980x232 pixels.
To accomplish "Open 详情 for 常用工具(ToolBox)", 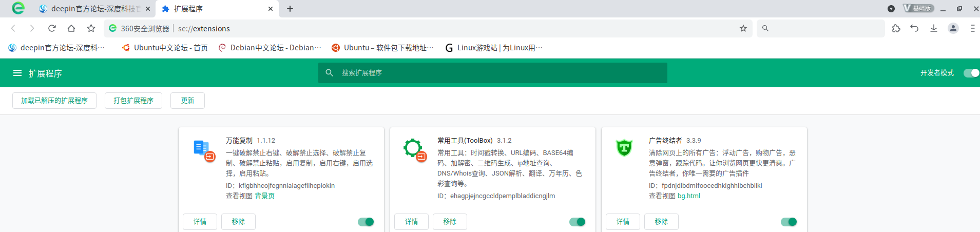I will [x=412, y=222].
